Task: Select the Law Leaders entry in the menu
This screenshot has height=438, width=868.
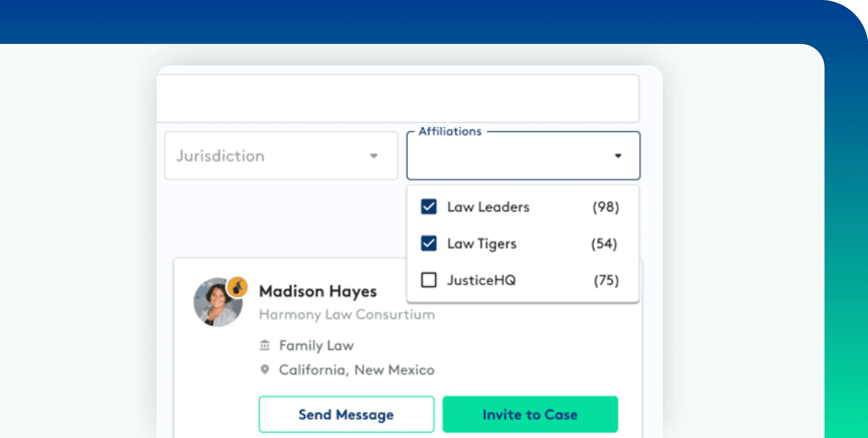Action: 488,207
